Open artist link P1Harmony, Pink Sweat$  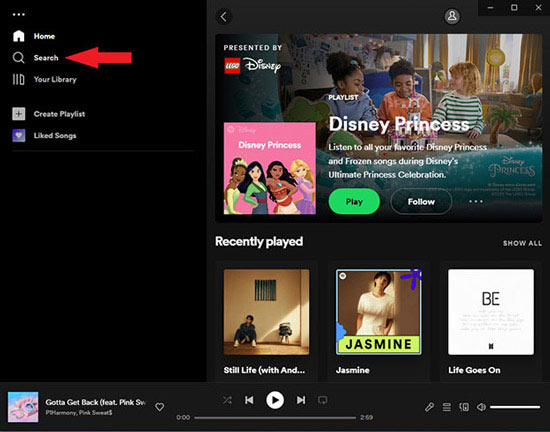(79, 413)
